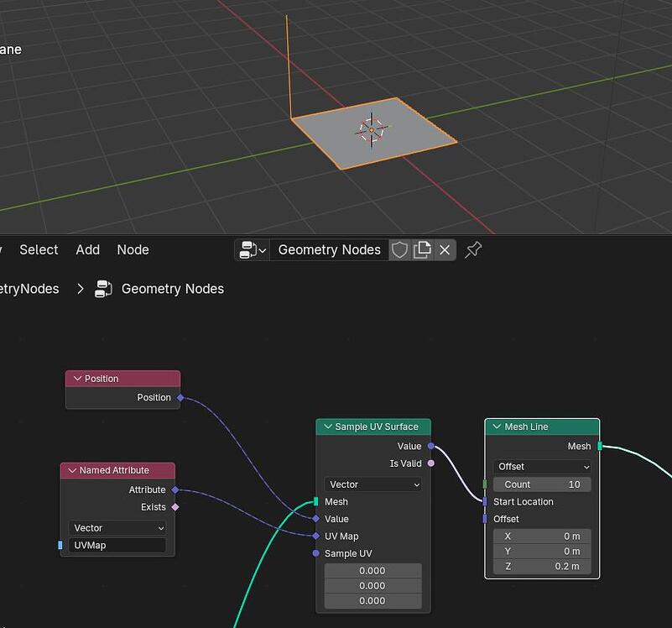Click Sample UV Surface Value input socket
Screen dimensions: 672x628
tap(315, 519)
